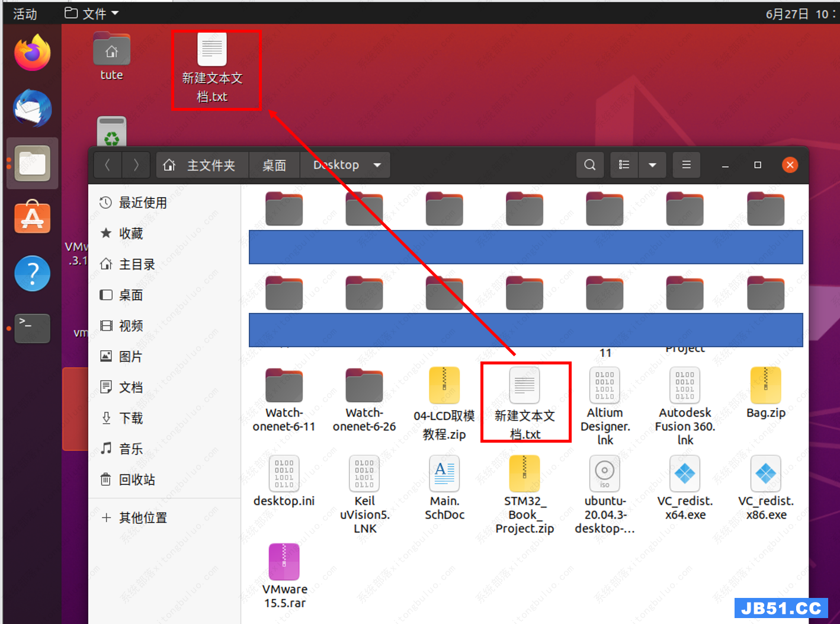Launch Firefox from the dock
Screen dimensions: 840x624
[32, 53]
